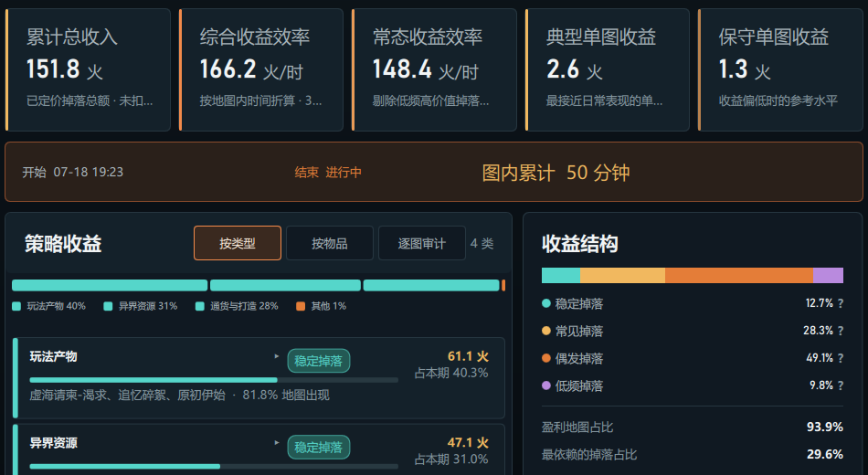Open the 保守单图收益 card
The image size is (868, 475).
click(x=780, y=69)
